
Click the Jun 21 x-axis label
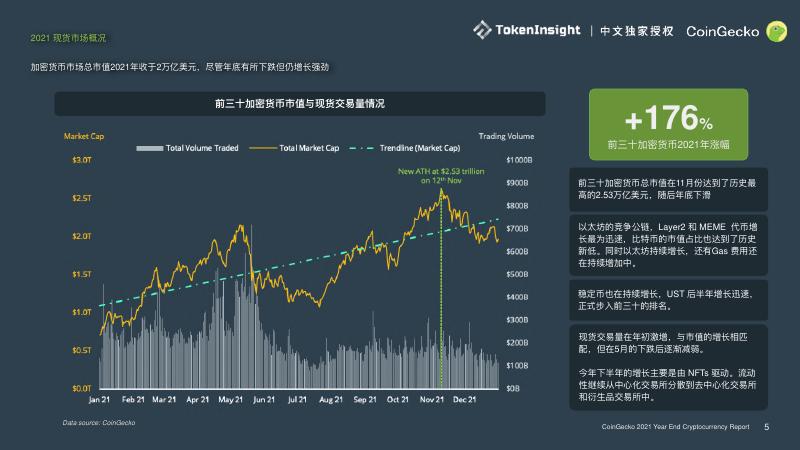point(264,399)
